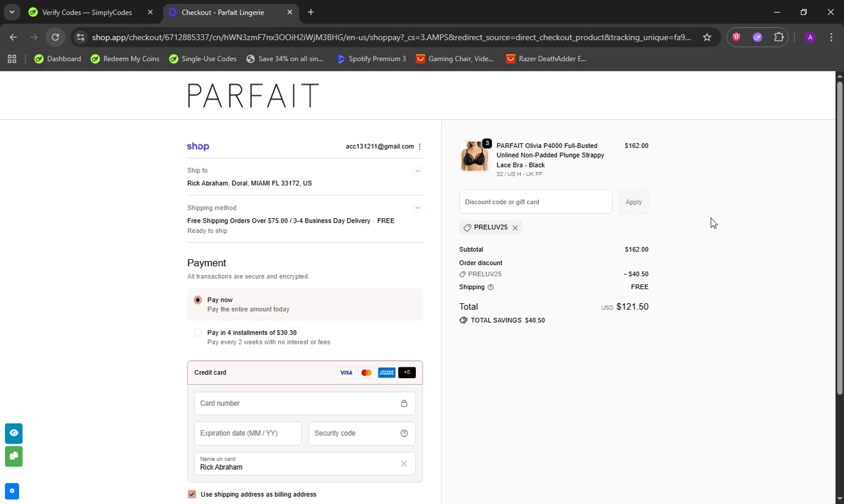The image size is (844, 504).
Task: Go back to previous page
Action: (14, 37)
